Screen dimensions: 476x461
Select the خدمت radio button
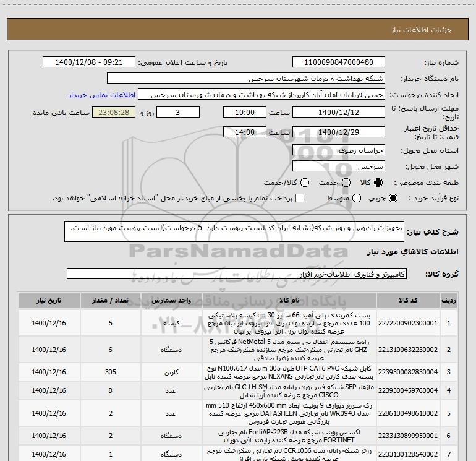point(346,183)
